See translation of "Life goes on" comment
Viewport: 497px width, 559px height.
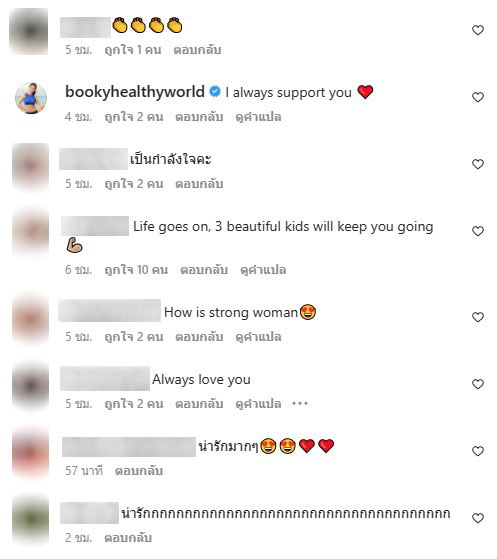pyautogui.click(x=263, y=270)
